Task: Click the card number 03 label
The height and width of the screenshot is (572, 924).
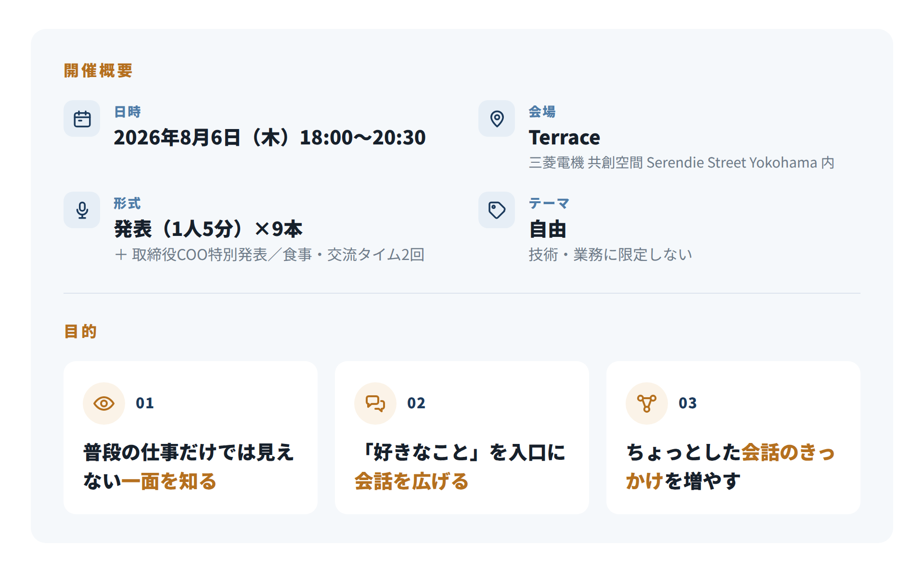Action: tap(688, 403)
